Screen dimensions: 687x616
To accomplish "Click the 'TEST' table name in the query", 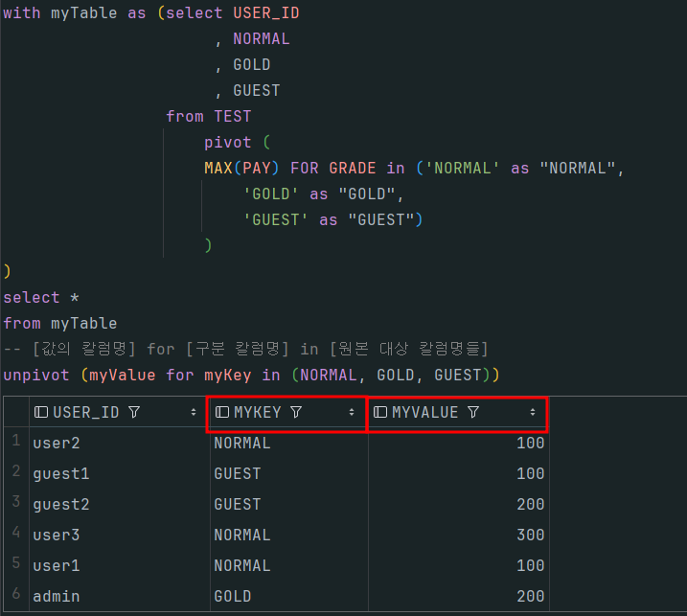I will tap(233, 117).
